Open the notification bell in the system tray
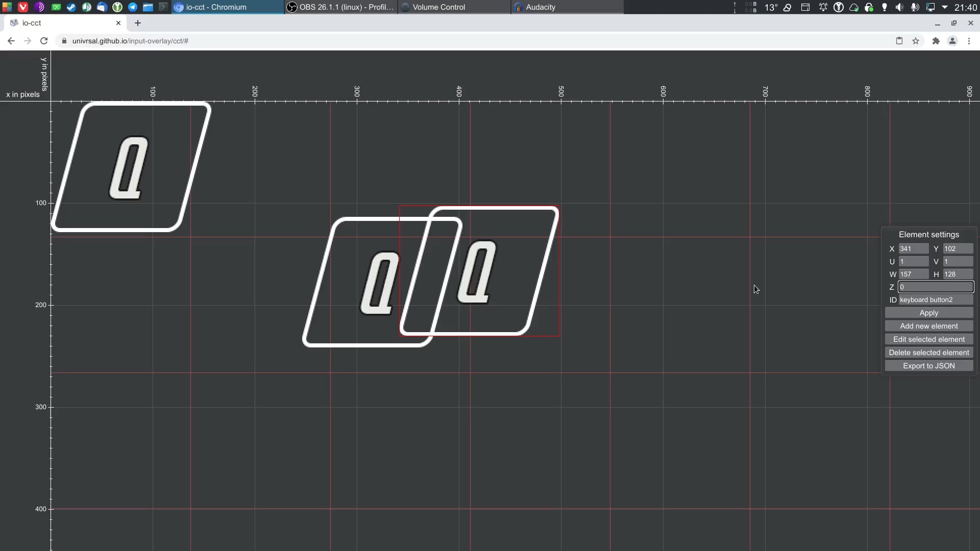This screenshot has width=980, height=551. coord(823,8)
